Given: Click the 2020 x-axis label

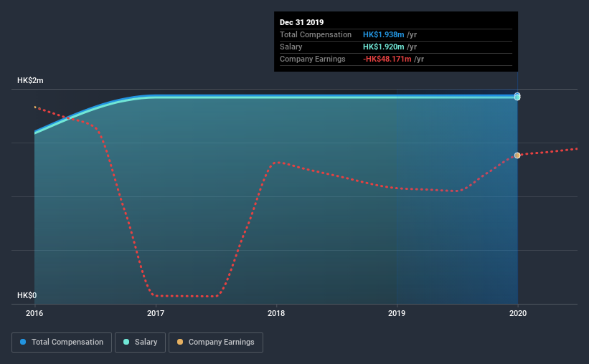Looking at the screenshot, I should [518, 313].
